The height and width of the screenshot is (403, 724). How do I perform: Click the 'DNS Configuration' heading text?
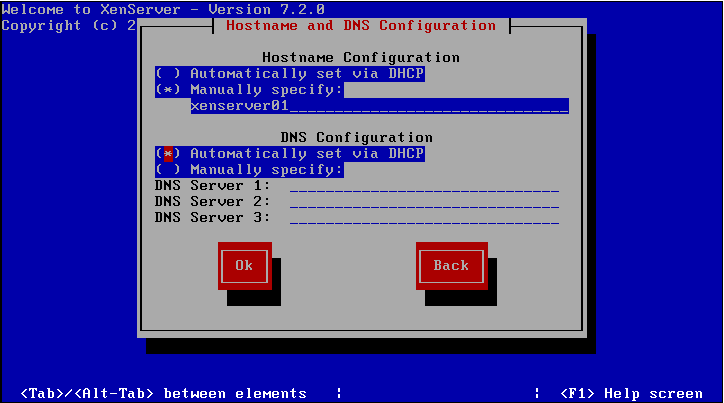point(356,138)
